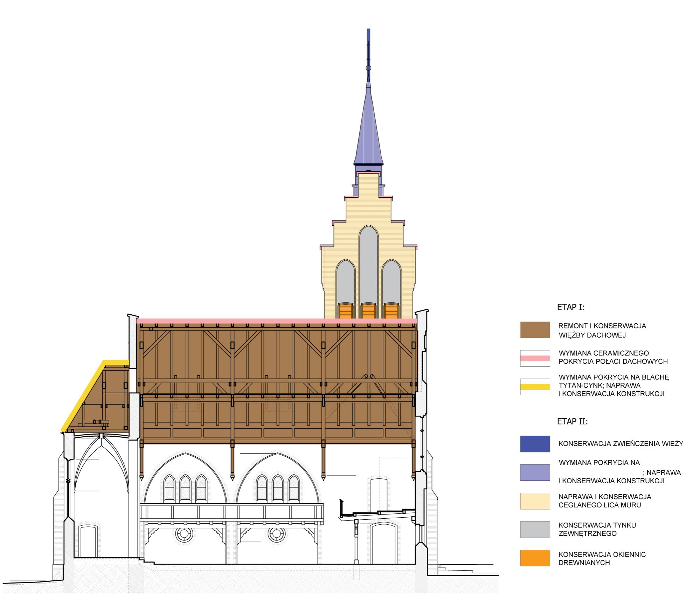700x607 pixels.
Task: Click the lavender covering replacement legend swatch
Action: (535, 472)
